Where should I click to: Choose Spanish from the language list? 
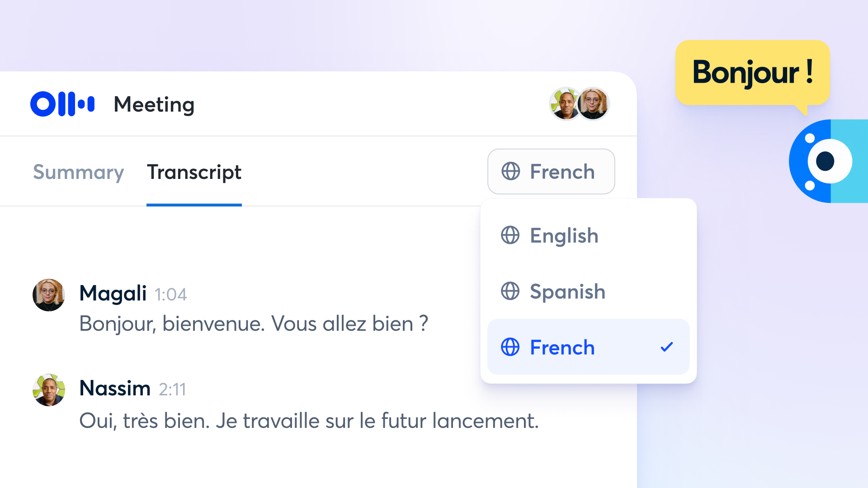pyautogui.click(x=567, y=292)
